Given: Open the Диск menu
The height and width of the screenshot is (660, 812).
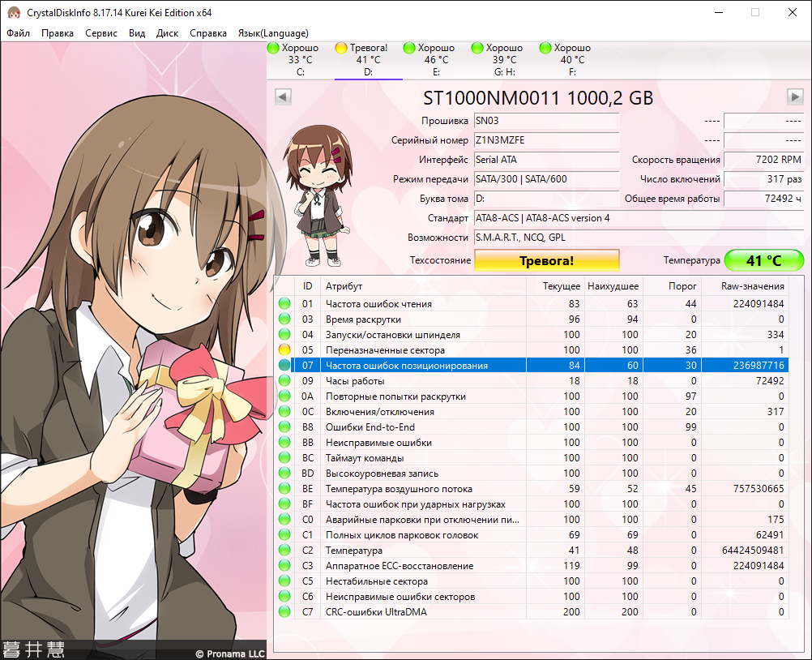Looking at the screenshot, I should (167, 33).
